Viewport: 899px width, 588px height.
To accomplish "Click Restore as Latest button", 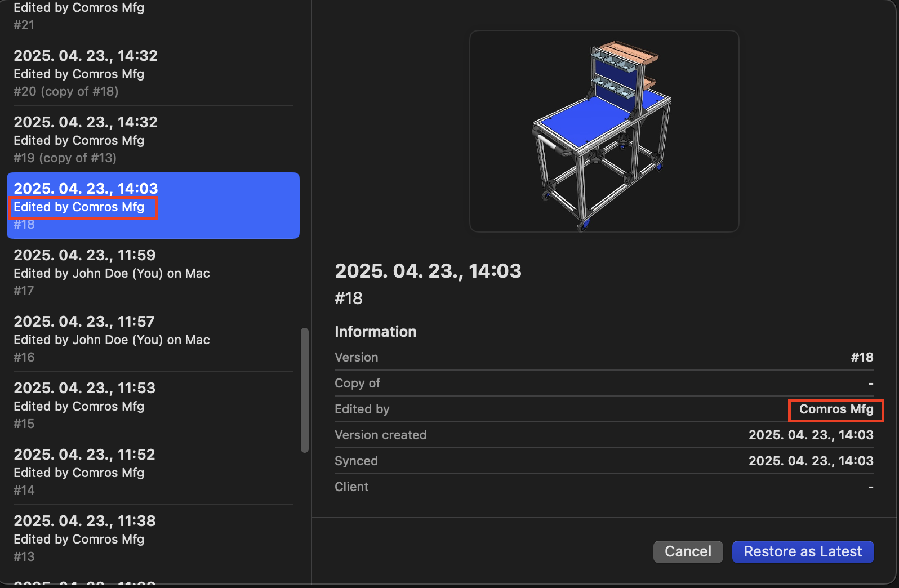I will coord(803,551).
